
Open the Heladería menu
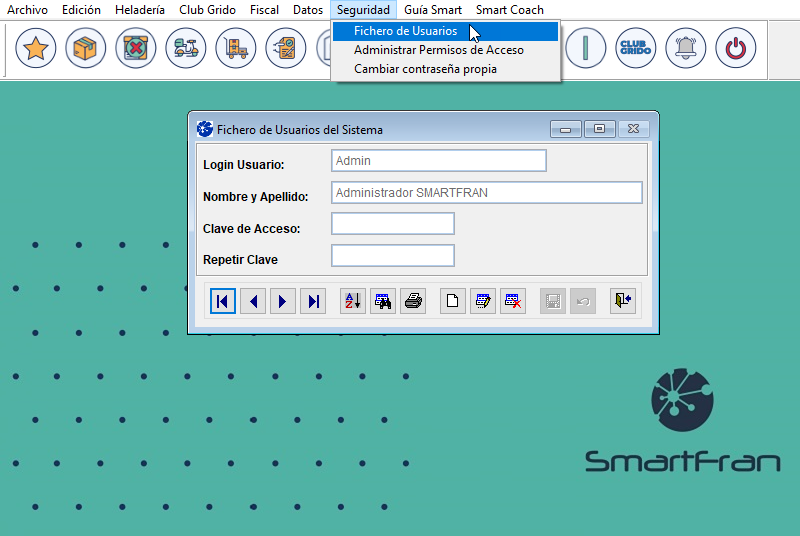coord(140,10)
